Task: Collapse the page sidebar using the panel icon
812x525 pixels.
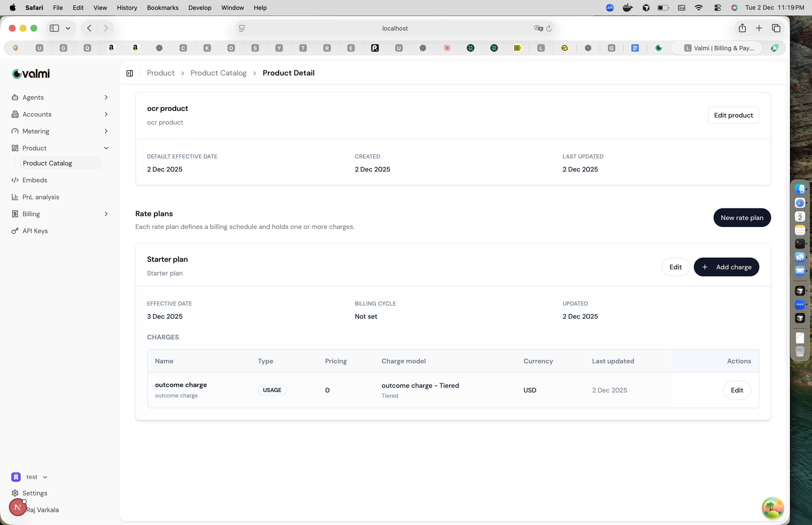Action: (129, 73)
